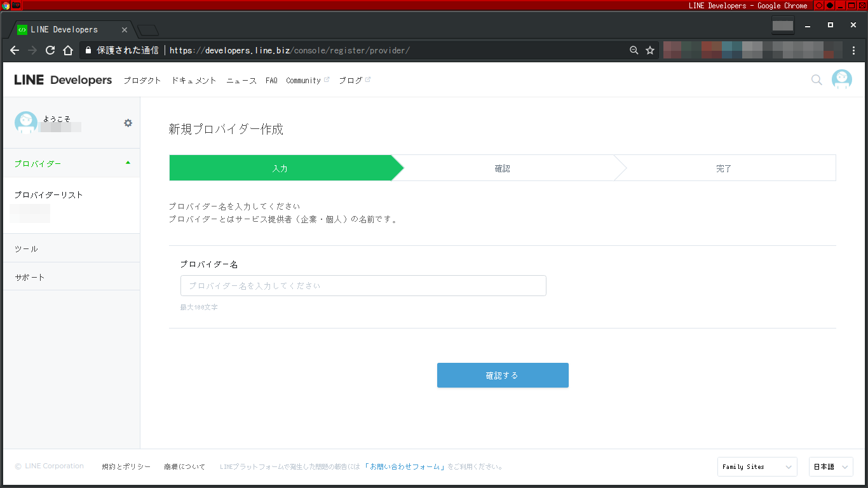
Task: Click the settings gear in the sidebar
Action: [x=128, y=123]
